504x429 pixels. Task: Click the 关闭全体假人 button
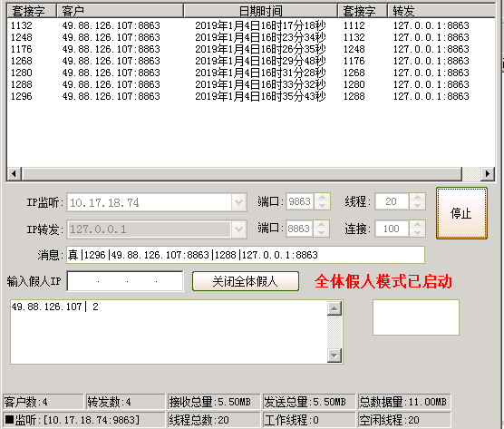246,281
